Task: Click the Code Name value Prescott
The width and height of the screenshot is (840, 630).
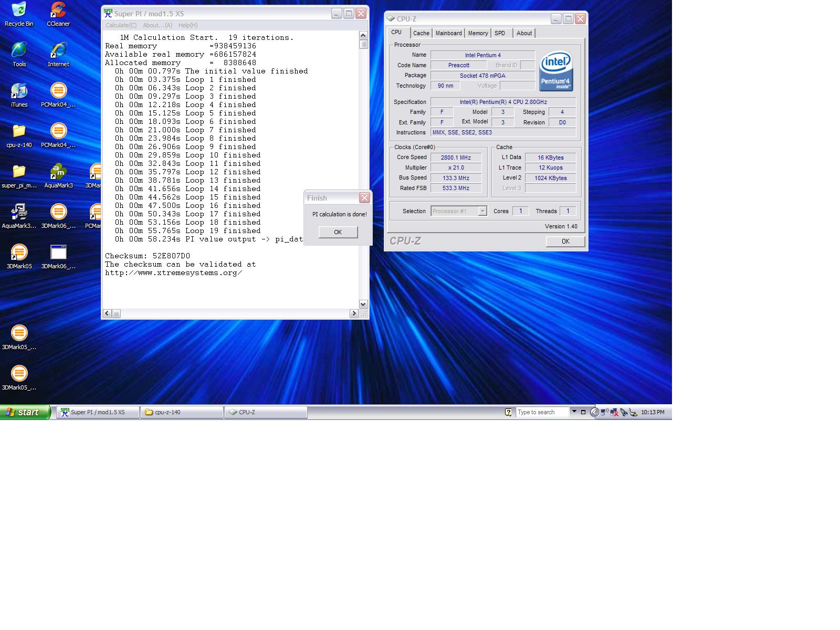Action: point(458,65)
